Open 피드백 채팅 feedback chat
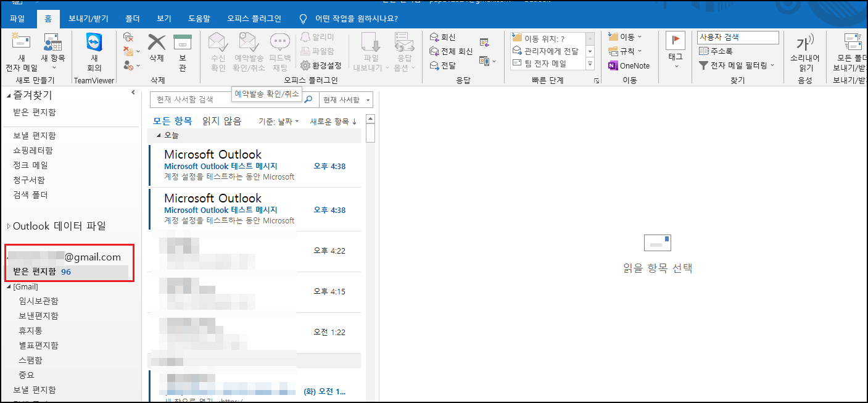868x403 pixels. [x=280, y=52]
